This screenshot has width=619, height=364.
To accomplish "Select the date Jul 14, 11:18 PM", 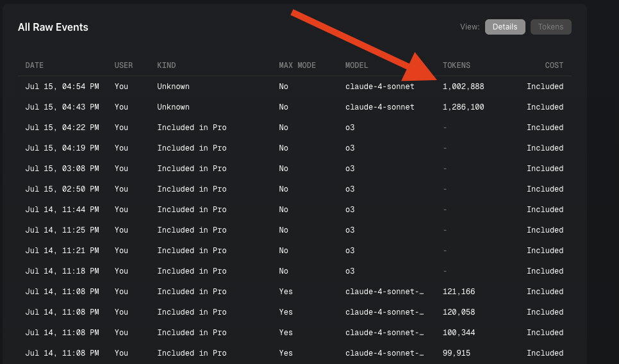I will point(62,271).
